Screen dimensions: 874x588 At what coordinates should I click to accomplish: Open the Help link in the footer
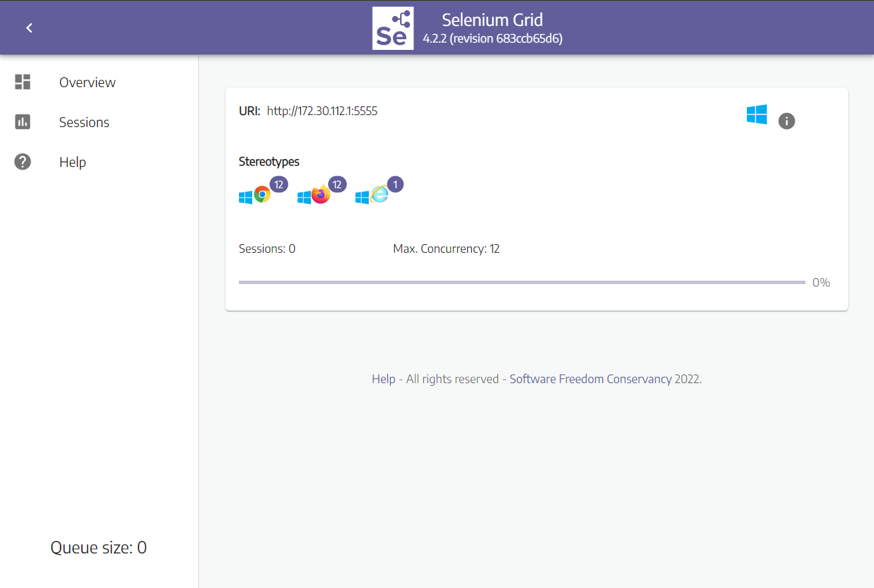[383, 379]
